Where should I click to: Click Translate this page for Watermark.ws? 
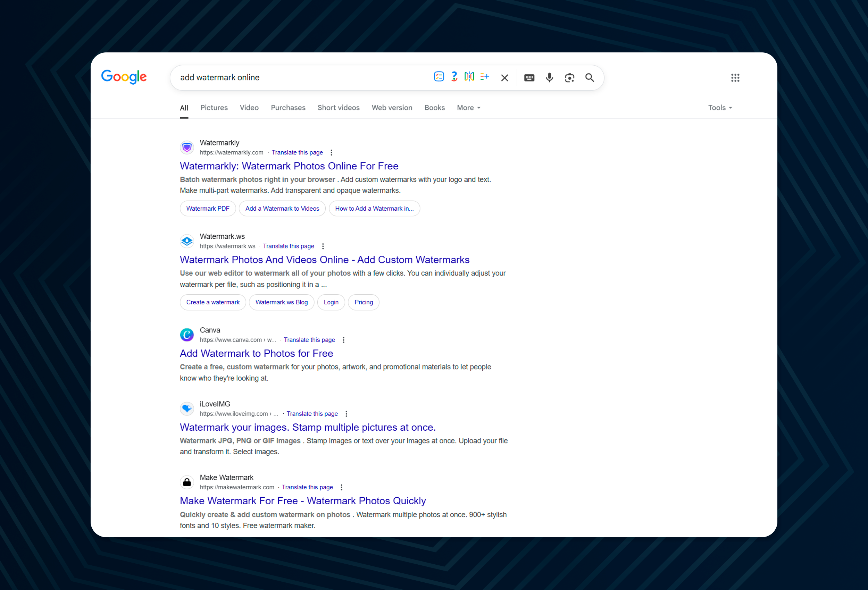tap(288, 246)
